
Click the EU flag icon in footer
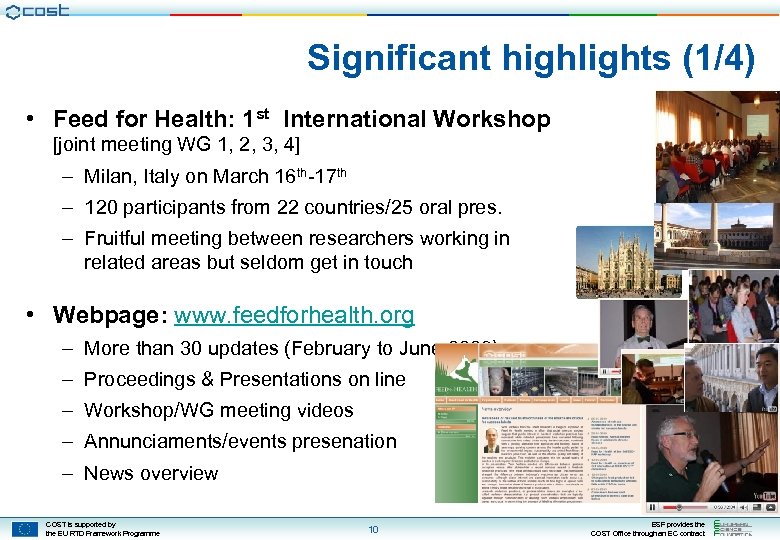[25, 529]
